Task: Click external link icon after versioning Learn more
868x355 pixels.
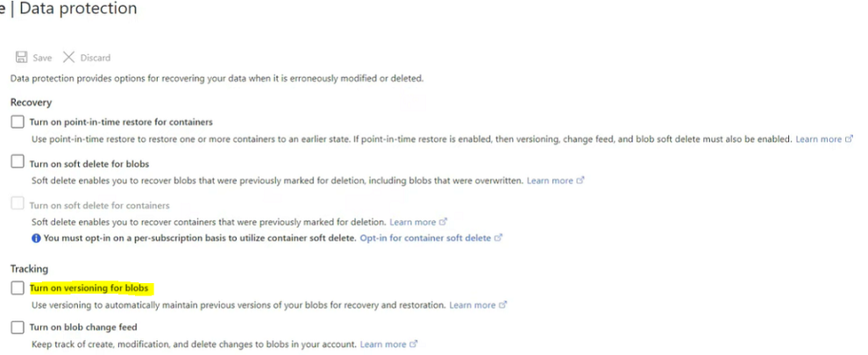Action: pos(503,305)
